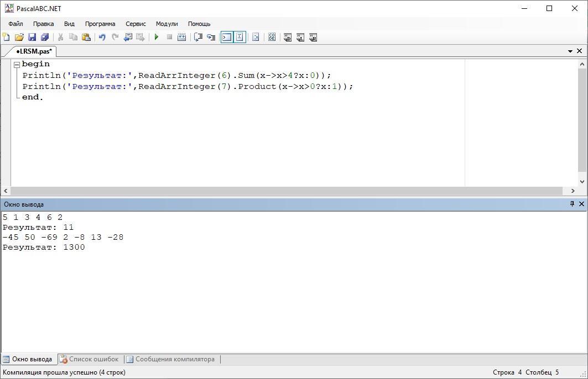Copy selected text using toolbar icon
Screen dimensions: 588x379
click(74, 37)
